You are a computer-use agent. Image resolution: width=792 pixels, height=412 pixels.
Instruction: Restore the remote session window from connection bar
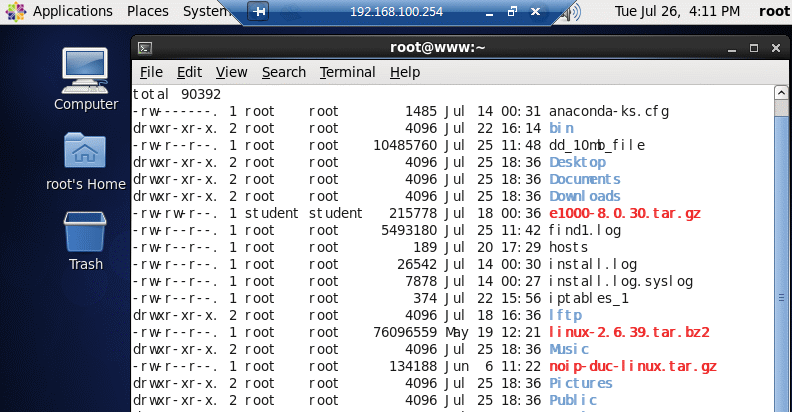coord(512,12)
